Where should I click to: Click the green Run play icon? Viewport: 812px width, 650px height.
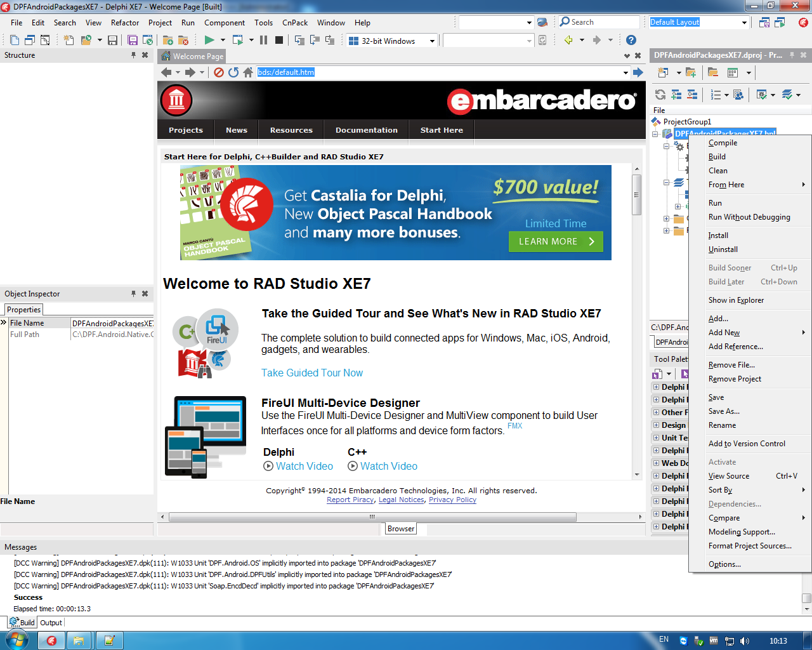click(209, 40)
